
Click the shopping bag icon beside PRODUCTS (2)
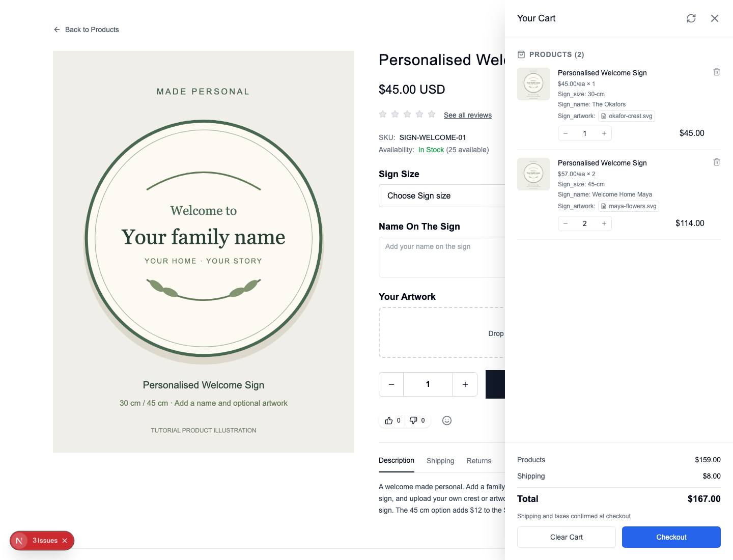tap(521, 54)
